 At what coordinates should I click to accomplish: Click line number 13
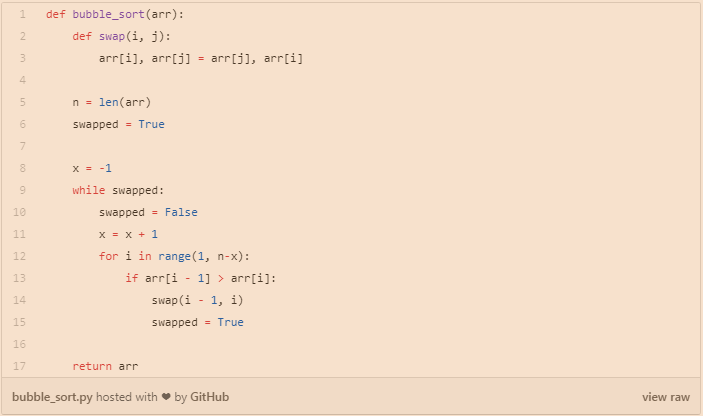tap(20, 278)
